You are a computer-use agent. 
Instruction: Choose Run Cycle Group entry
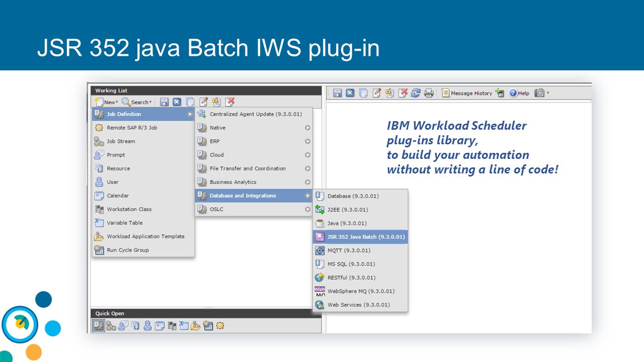[143, 250]
